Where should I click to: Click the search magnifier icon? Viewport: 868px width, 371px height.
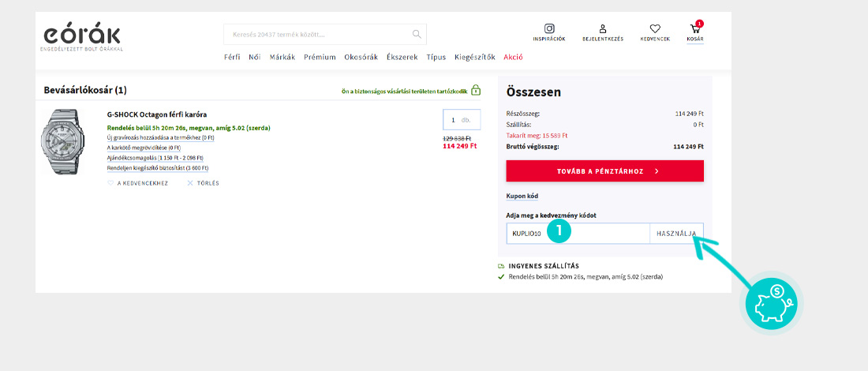coord(417,34)
